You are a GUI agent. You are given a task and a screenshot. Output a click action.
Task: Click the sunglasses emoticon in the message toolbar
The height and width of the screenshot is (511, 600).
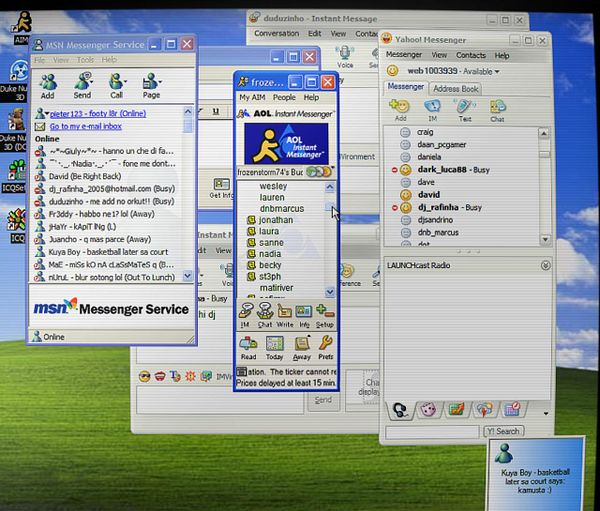pyautogui.click(x=145, y=377)
